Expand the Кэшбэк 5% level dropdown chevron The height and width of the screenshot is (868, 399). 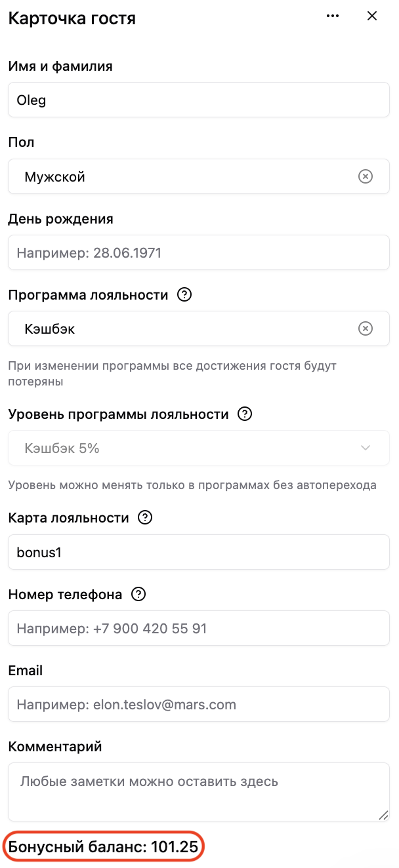pos(366,448)
